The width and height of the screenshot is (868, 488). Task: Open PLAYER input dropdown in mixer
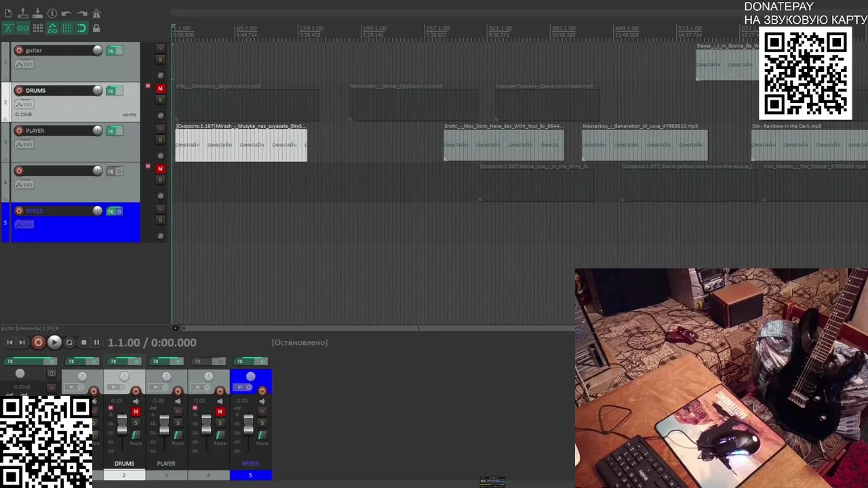click(159, 387)
